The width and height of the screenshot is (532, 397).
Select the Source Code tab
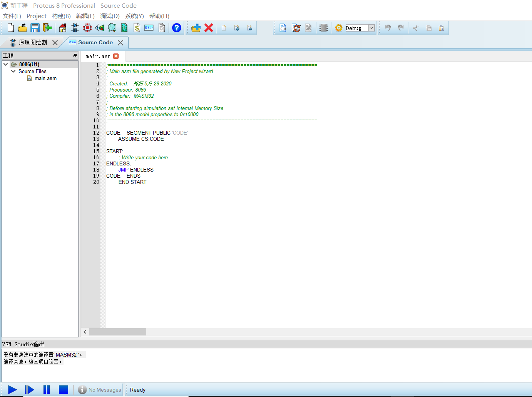pos(95,42)
